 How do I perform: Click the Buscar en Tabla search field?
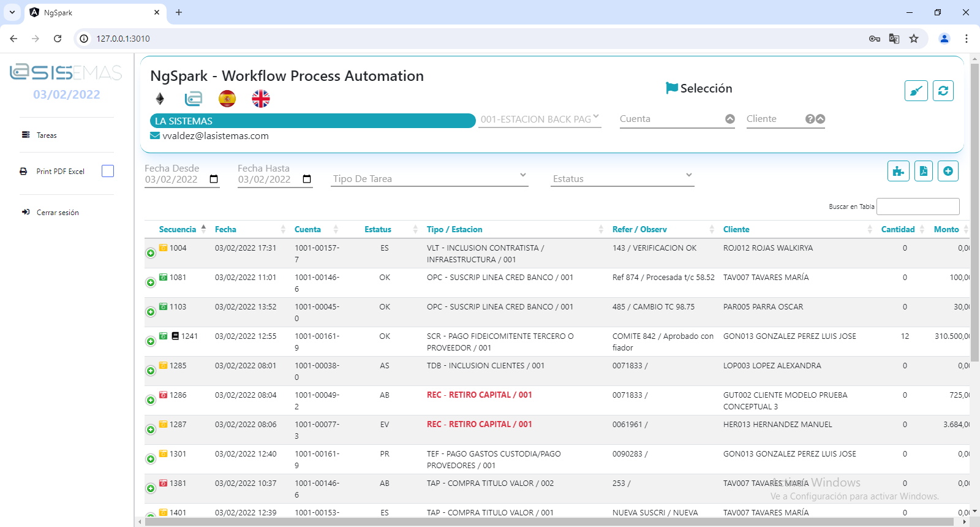click(918, 207)
